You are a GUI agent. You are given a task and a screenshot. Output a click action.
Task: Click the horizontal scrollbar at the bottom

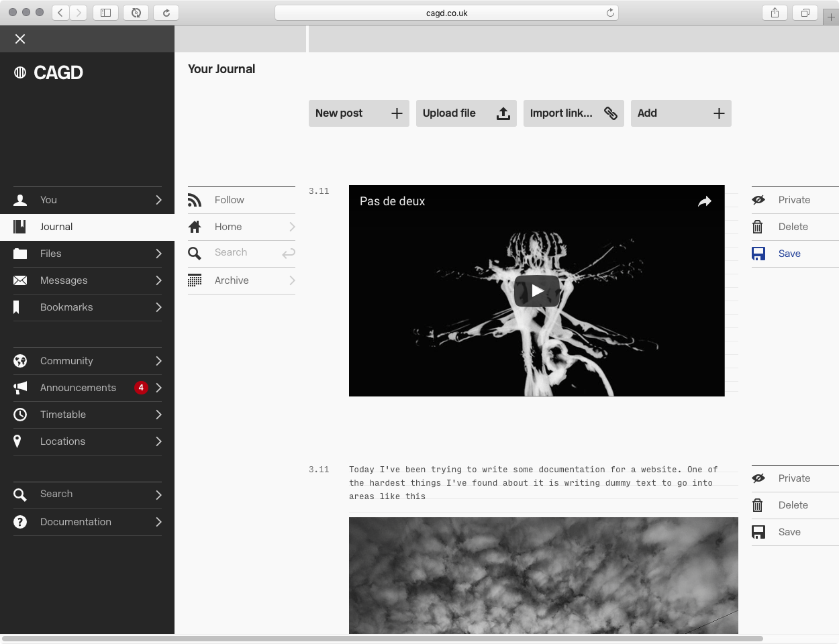[x=383, y=639]
